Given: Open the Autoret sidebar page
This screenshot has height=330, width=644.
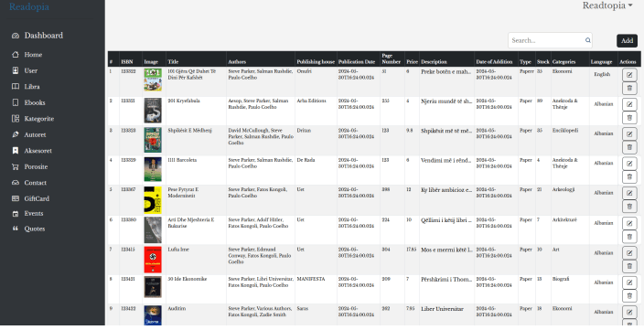Looking at the screenshot, I should (35, 134).
